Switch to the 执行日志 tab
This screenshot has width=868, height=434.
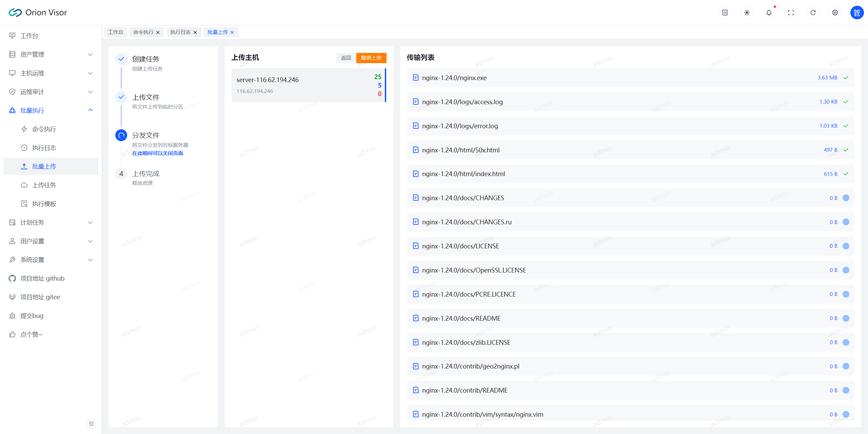[180, 32]
